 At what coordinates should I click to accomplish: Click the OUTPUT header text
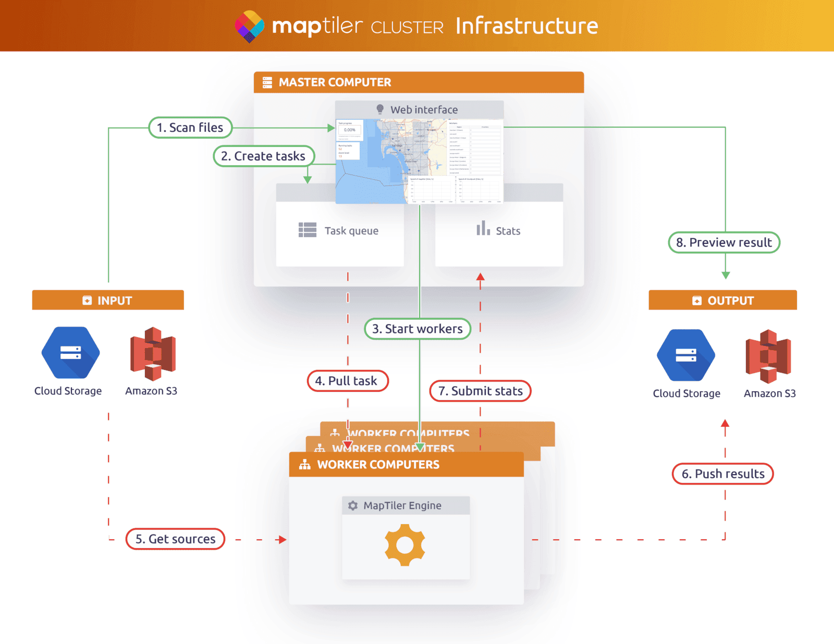(731, 301)
